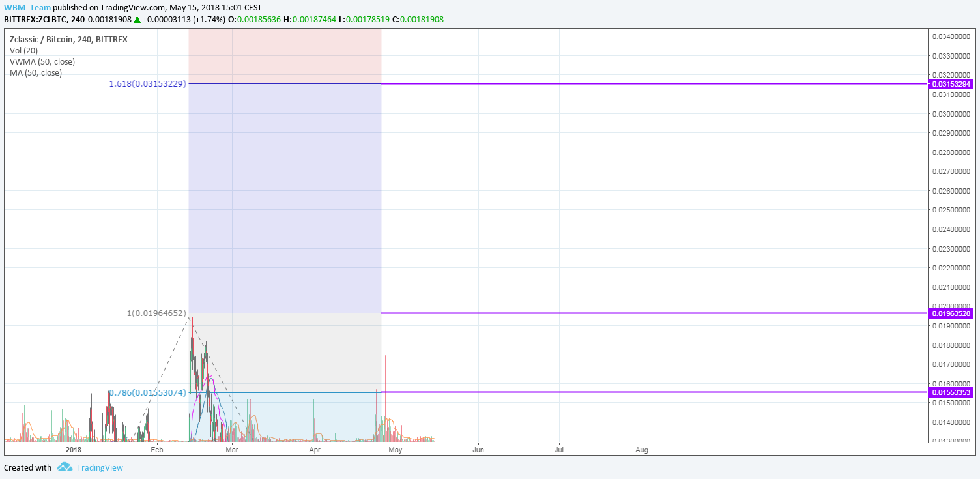Click the close price C:0.00181908 value
The width and height of the screenshot is (980, 479).
coord(418,19)
